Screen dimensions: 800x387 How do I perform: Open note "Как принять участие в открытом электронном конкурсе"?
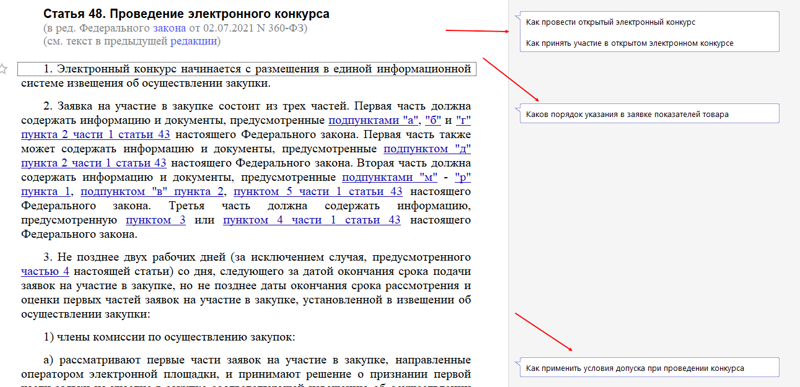630,44
